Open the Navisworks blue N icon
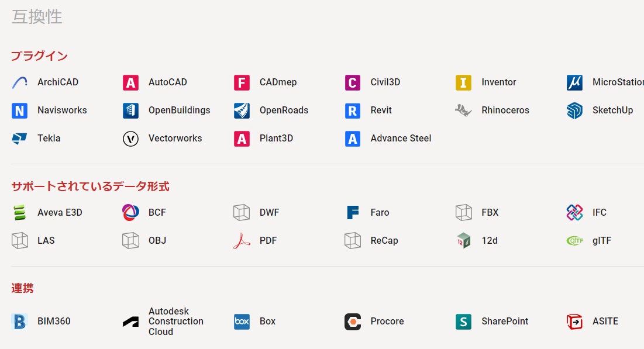Viewport: 644px width, 349px height. tap(19, 110)
